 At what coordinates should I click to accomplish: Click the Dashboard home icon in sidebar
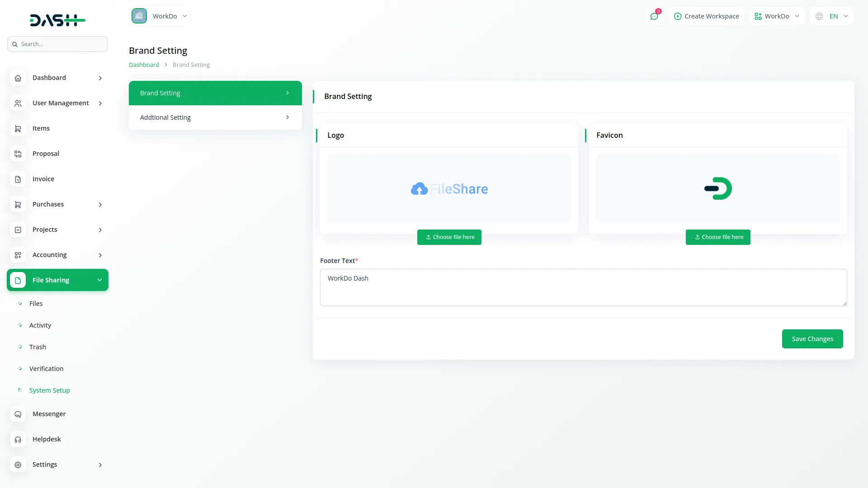point(18,78)
